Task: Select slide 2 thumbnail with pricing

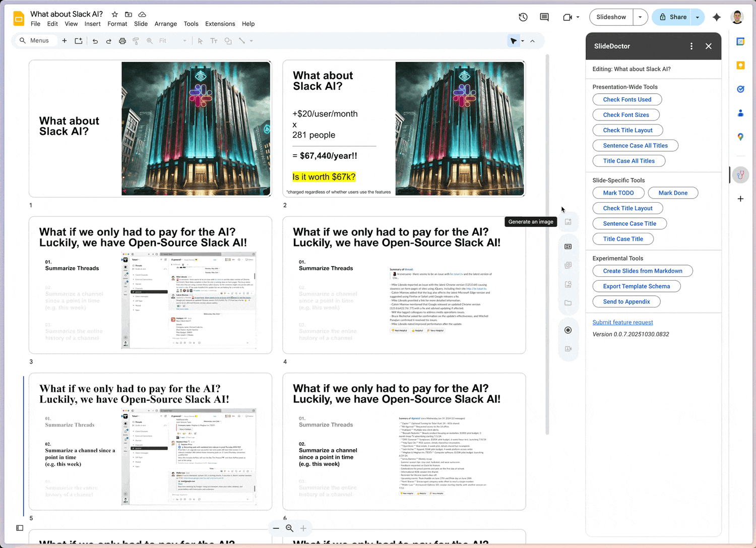Action: pos(404,129)
